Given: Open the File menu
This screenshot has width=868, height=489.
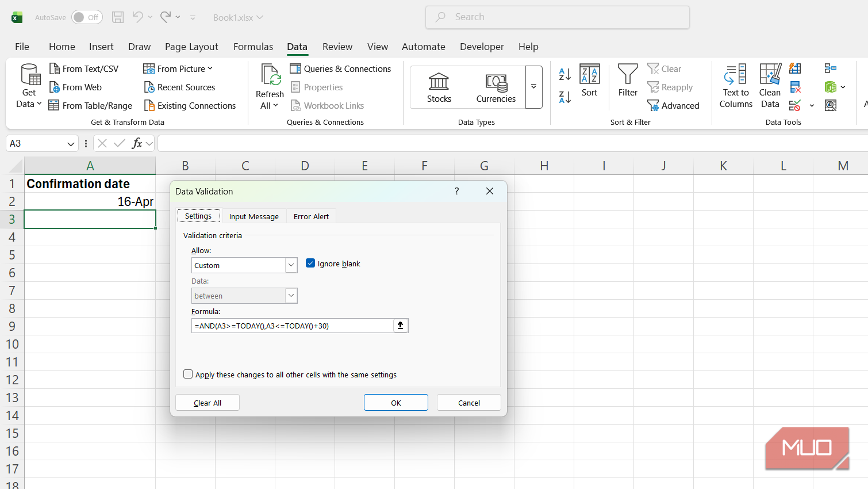Looking at the screenshot, I should tap(22, 47).
